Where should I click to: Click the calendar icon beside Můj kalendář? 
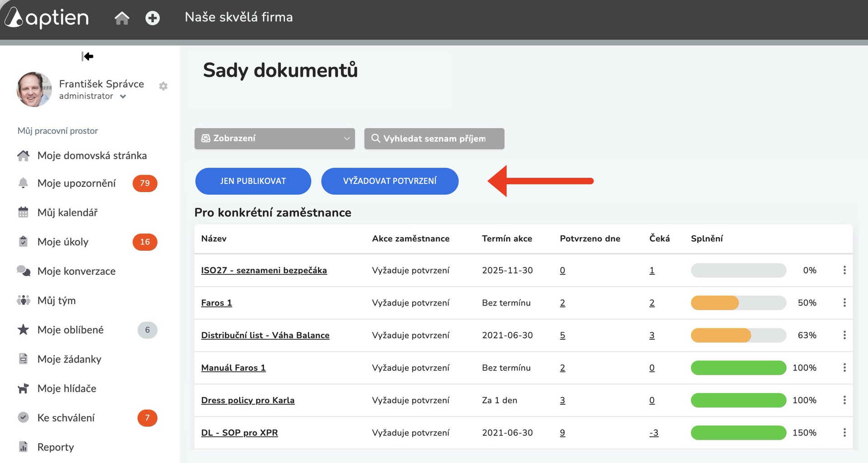(23, 212)
